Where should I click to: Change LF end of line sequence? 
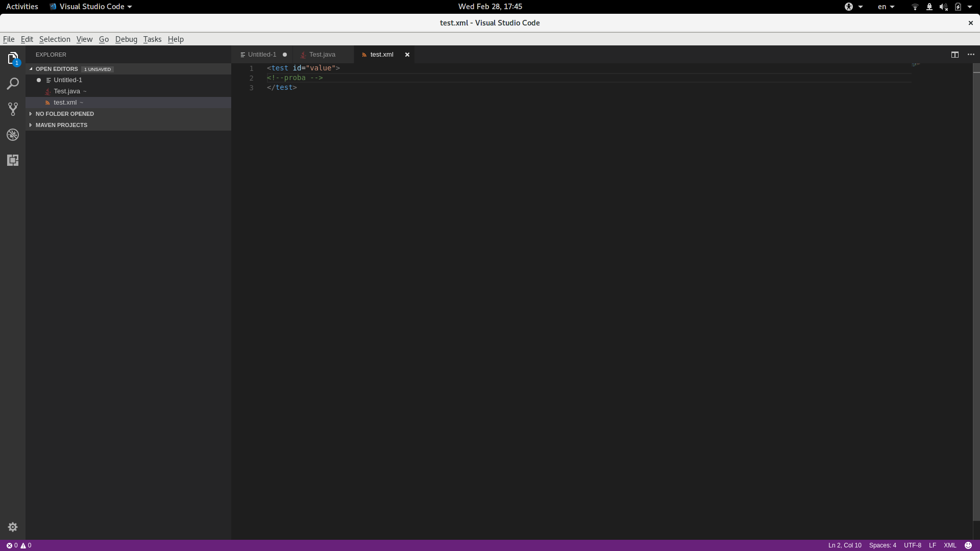933,545
